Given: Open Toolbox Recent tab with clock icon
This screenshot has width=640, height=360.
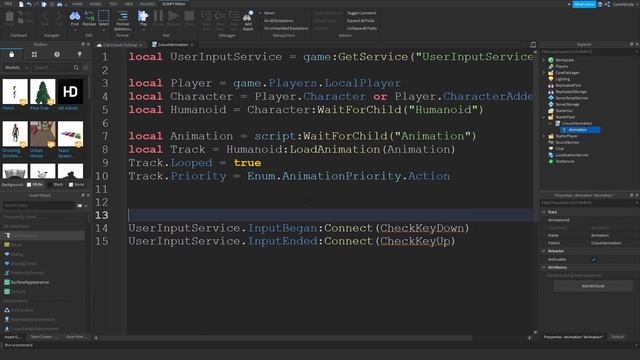Looking at the screenshot, I should click(x=57, y=54).
